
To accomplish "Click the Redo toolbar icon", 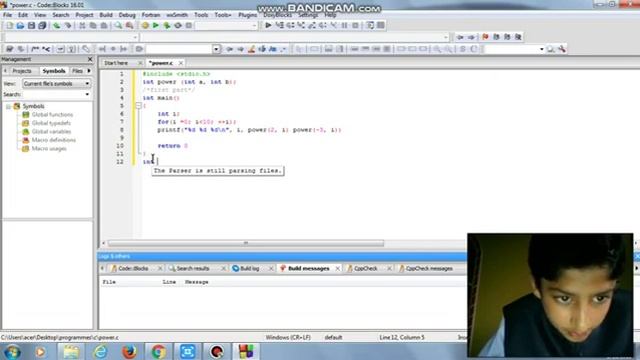I will coord(68,25).
